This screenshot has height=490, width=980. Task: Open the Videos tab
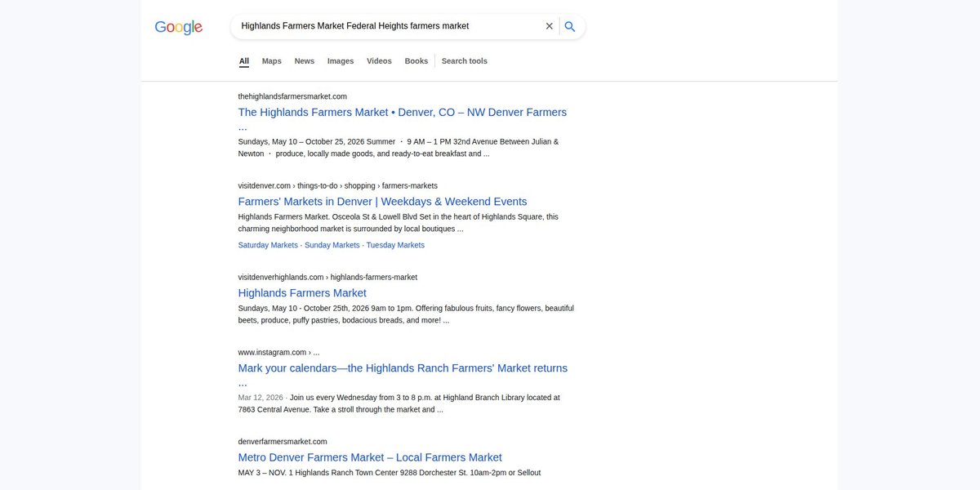(379, 61)
